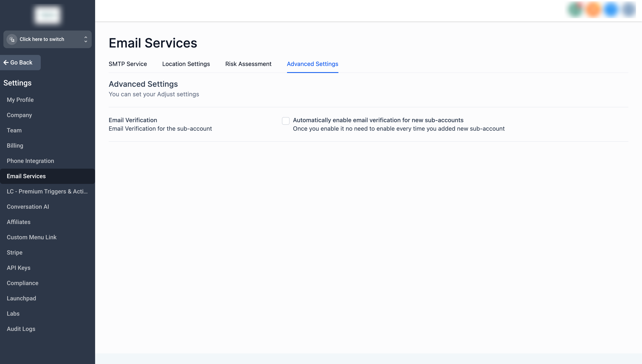Select the Advanced Settings tab

point(312,64)
